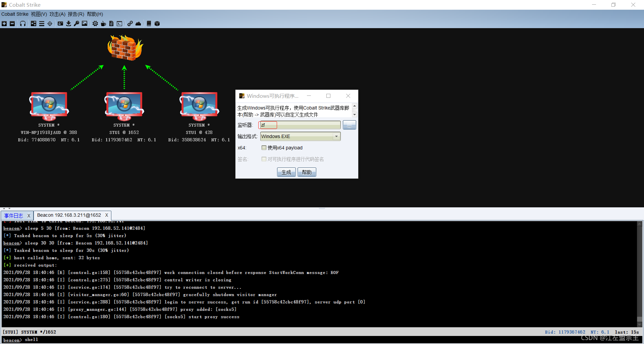Minimize the Windows可执行程序 dialog

pyautogui.click(x=309, y=96)
